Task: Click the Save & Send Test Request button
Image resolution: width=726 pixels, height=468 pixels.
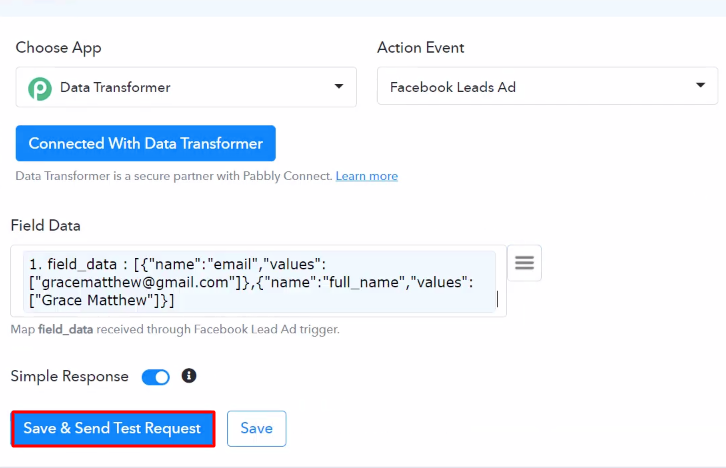Action: [x=113, y=429]
